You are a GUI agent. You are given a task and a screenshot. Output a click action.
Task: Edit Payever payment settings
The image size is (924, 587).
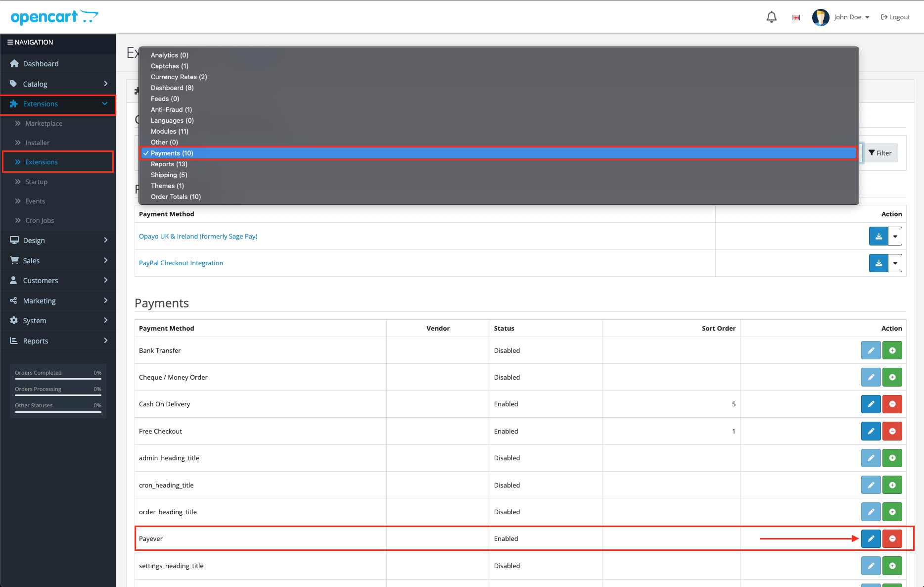871,538
